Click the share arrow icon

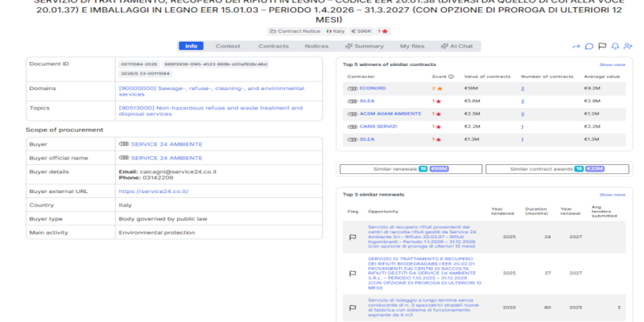pyautogui.click(x=576, y=47)
